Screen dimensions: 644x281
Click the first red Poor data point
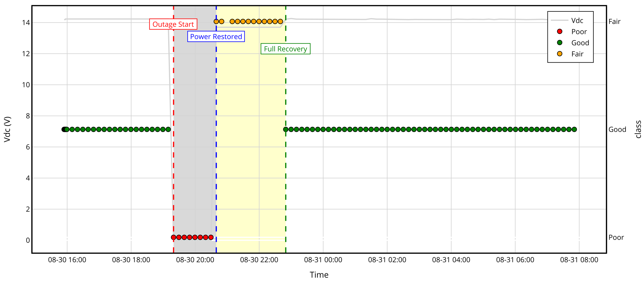tap(174, 237)
